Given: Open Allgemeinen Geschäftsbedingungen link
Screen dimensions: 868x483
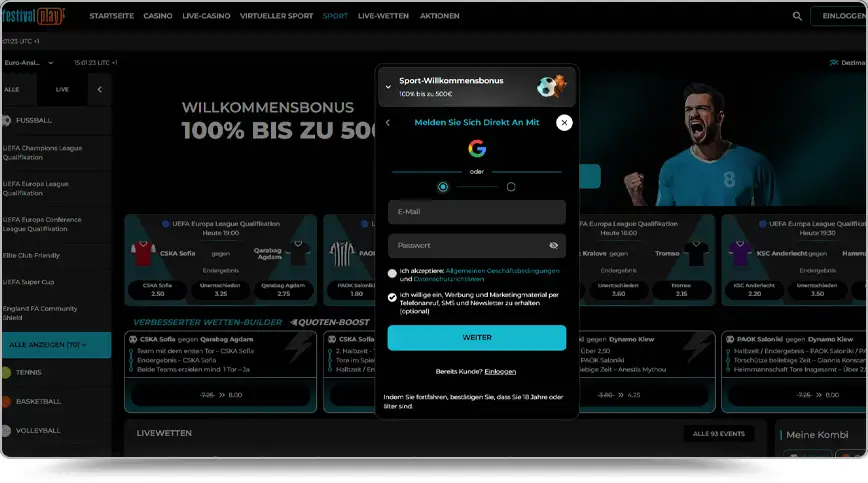Looking at the screenshot, I should pyautogui.click(x=502, y=271).
